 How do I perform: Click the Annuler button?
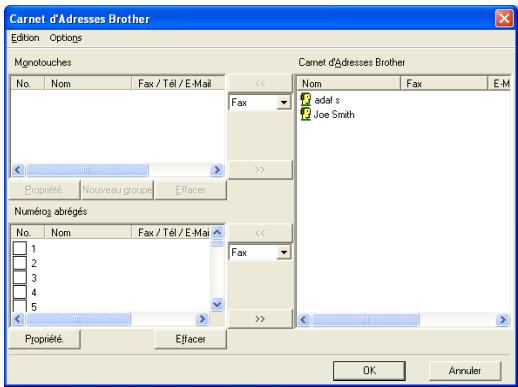pyautogui.click(x=465, y=370)
